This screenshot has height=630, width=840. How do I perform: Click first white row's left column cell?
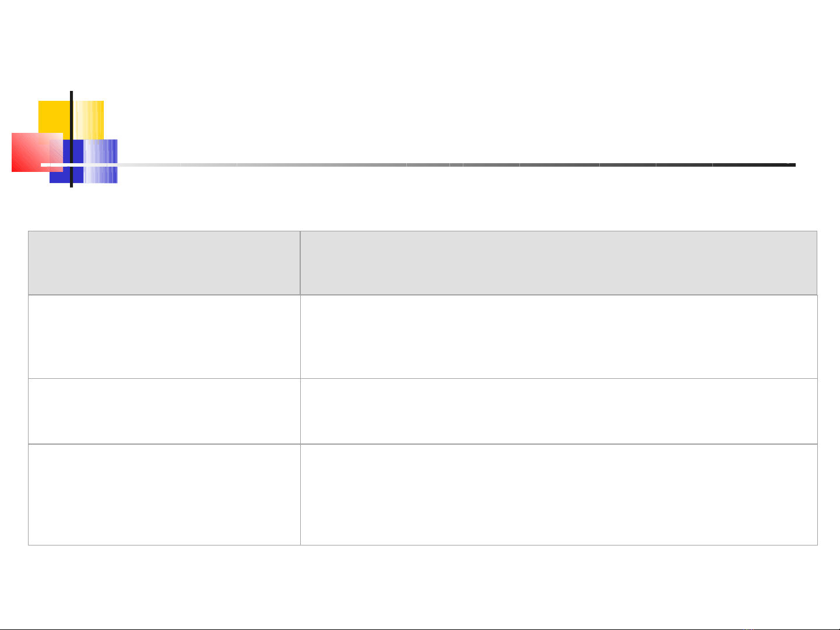(164, 337)
